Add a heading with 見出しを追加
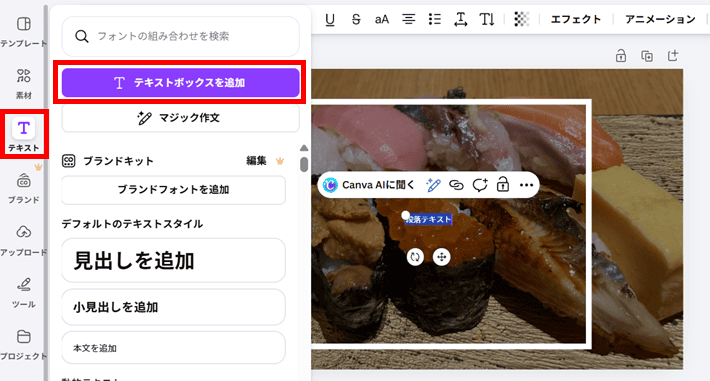Viewport: 710px width, 381px height. [x=173, y=260]
